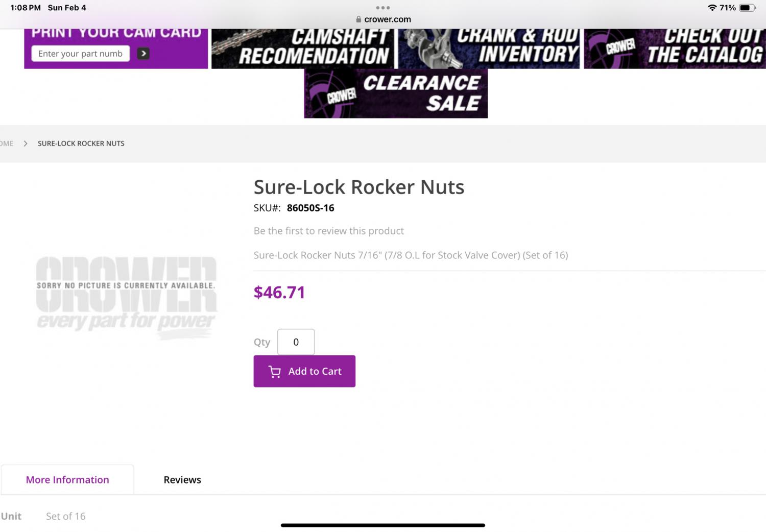Click the no-picture product image placeholder
The image size is (766, 532).
126,297
